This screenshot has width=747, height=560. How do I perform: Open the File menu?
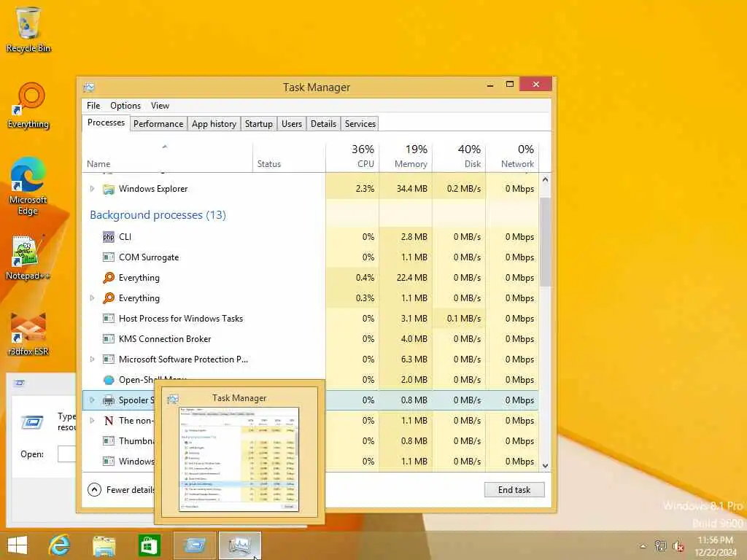93,106
